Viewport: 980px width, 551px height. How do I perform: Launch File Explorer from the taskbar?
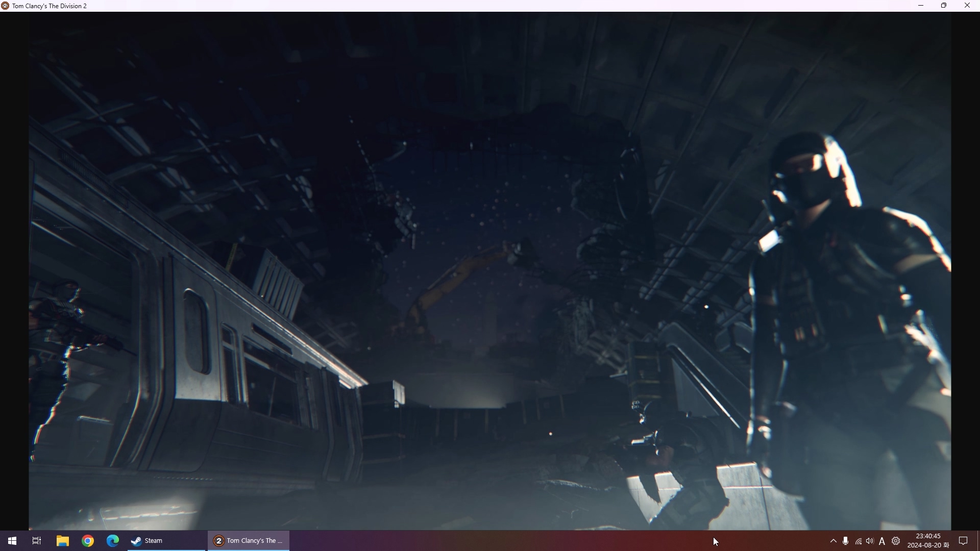(x=62, y=541)
